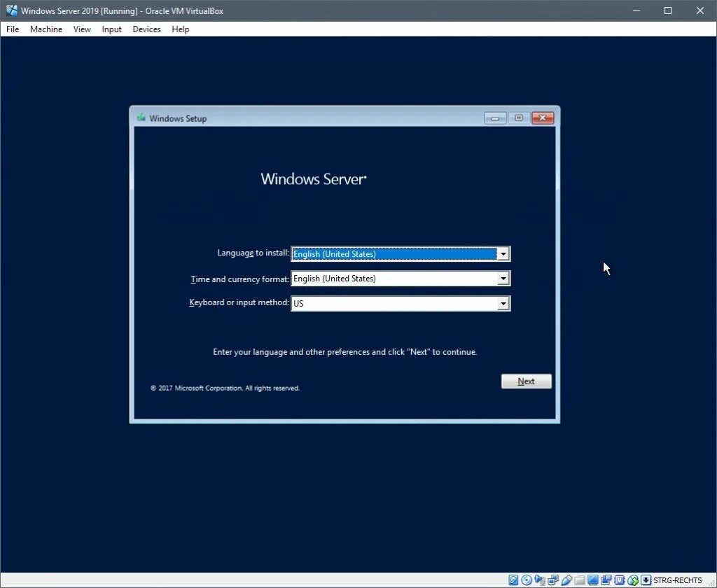Viewport: 717px width, 588px height.
Task: Click the Next button
Action: [x=527, y=381]
